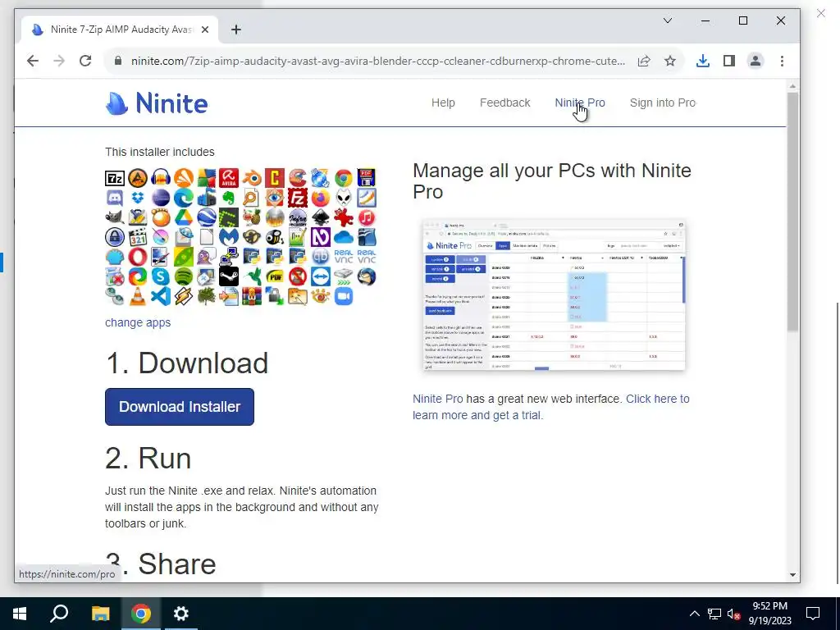Share this page icon
The height and width of the screenshot is (630, 840).
[644, 61]
